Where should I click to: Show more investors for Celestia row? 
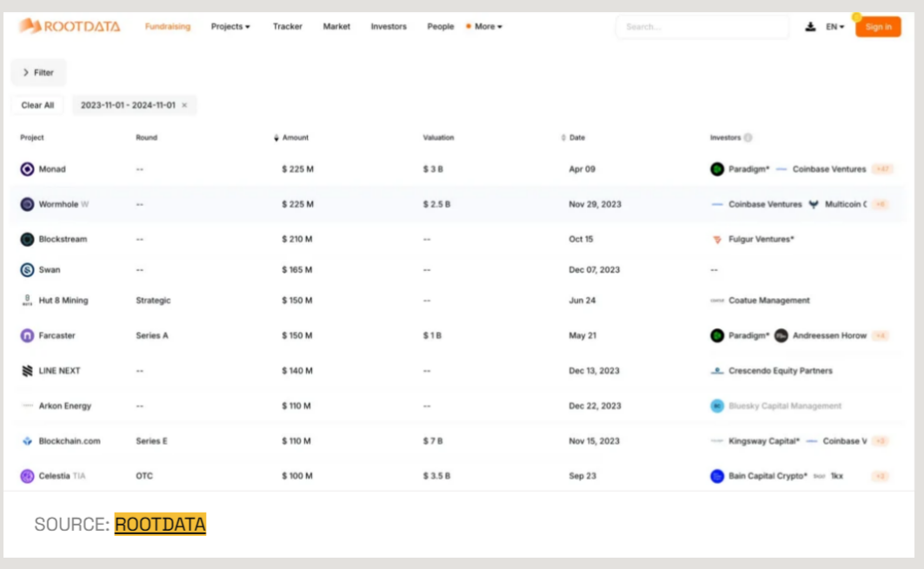tap(881, 476)
